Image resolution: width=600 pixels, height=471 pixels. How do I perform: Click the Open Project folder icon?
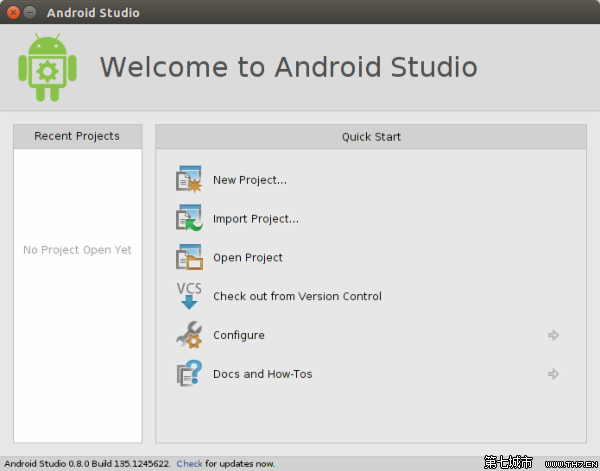(x=189, y=257)
